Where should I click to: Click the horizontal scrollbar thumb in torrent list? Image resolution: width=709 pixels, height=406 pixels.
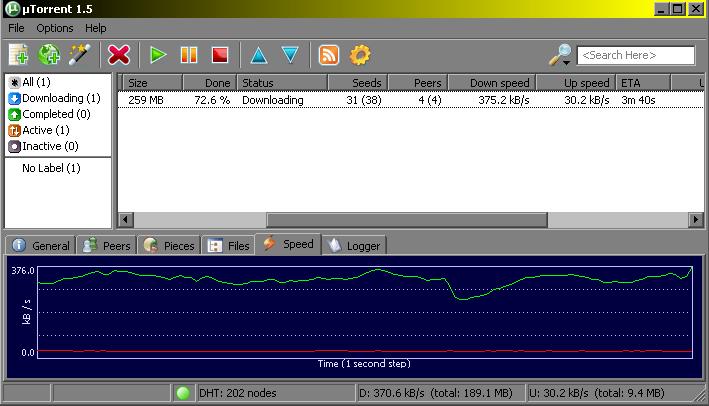point(407,220)
